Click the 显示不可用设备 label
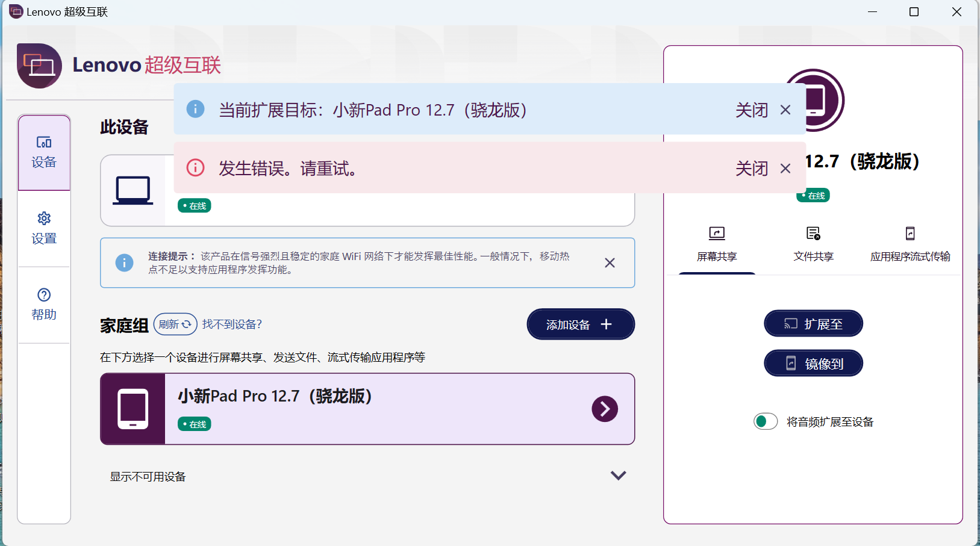The width and height of the screenshot is (980, 546). (x=148, y=477)
